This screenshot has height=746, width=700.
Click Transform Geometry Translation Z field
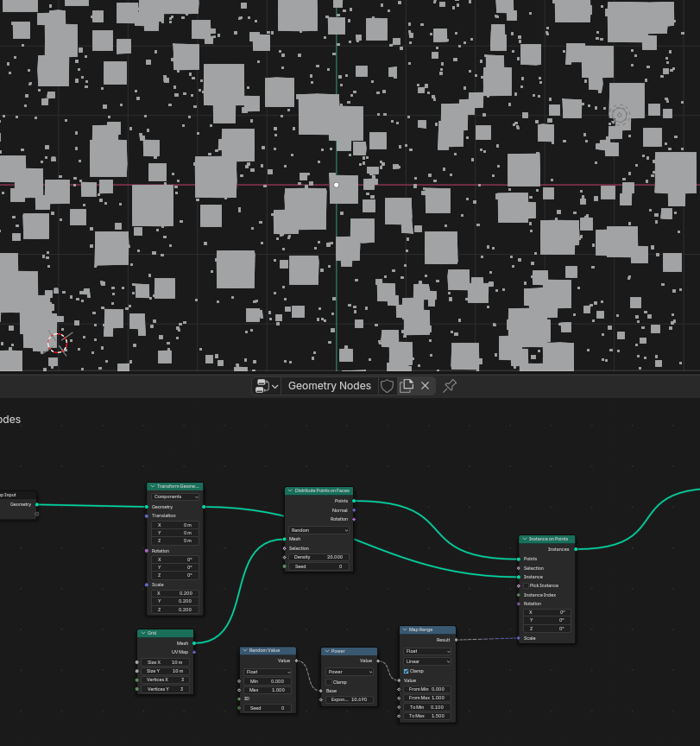point(175,541)
